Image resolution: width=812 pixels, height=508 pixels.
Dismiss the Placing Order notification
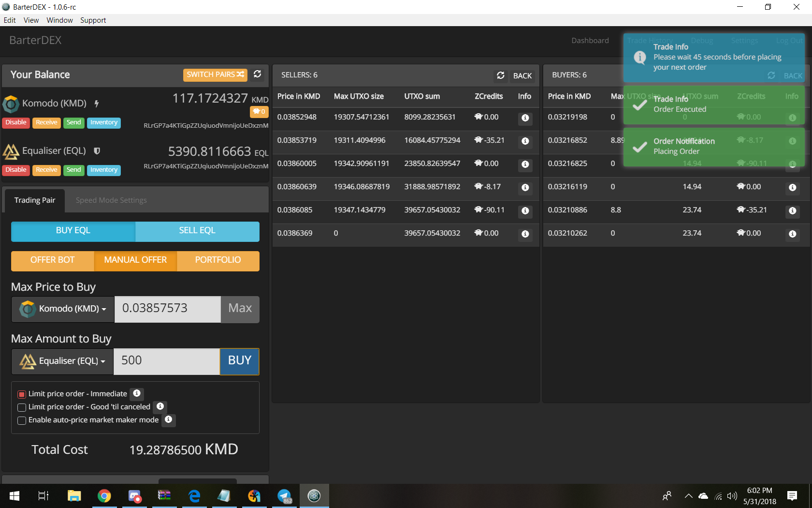714,147
